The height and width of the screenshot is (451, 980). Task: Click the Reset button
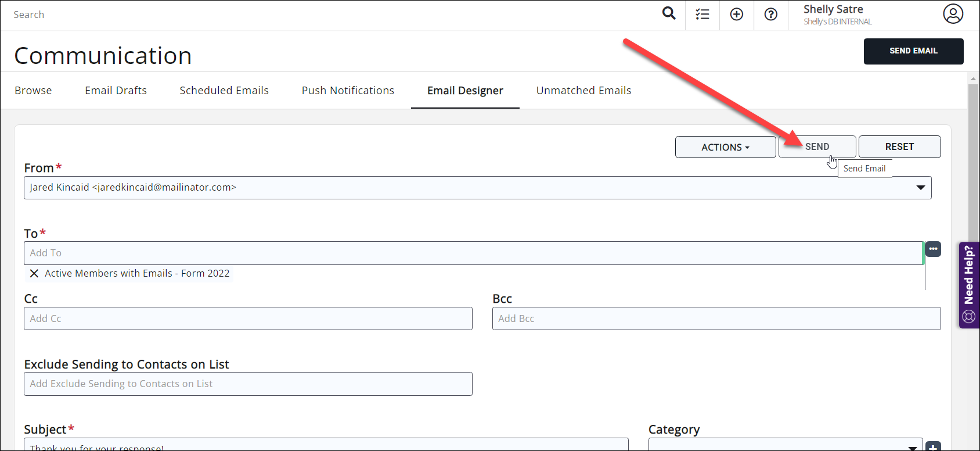click(899, 147)
